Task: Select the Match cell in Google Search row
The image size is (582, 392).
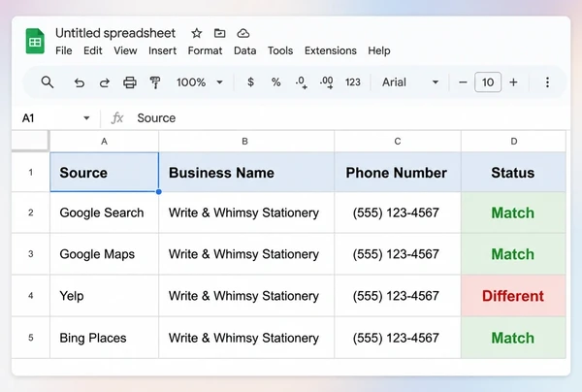Action: tap(514, 212)
